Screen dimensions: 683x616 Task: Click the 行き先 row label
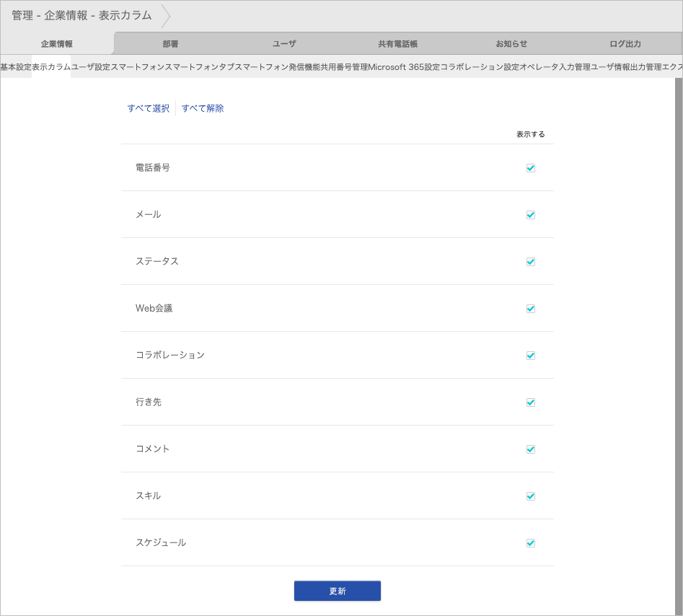[149, 402]
